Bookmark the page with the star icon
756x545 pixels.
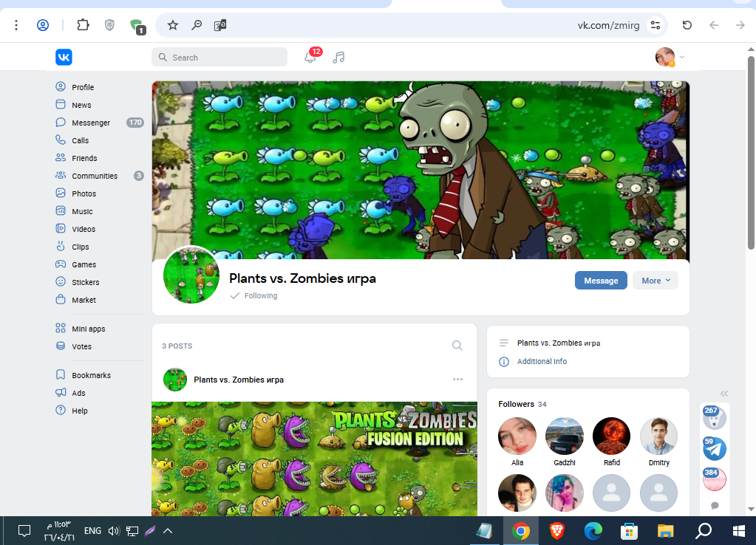173,25
